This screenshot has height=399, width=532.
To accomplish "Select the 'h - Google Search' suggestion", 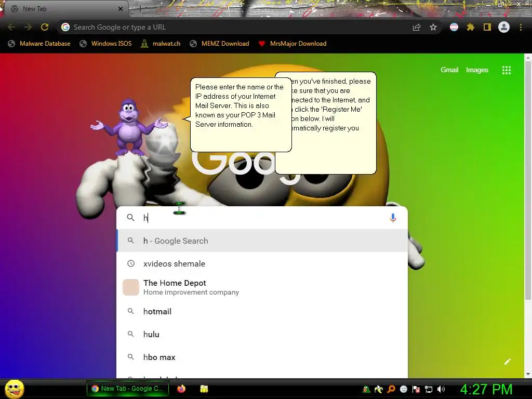I will pyautogui.click(x=262, y=241).
